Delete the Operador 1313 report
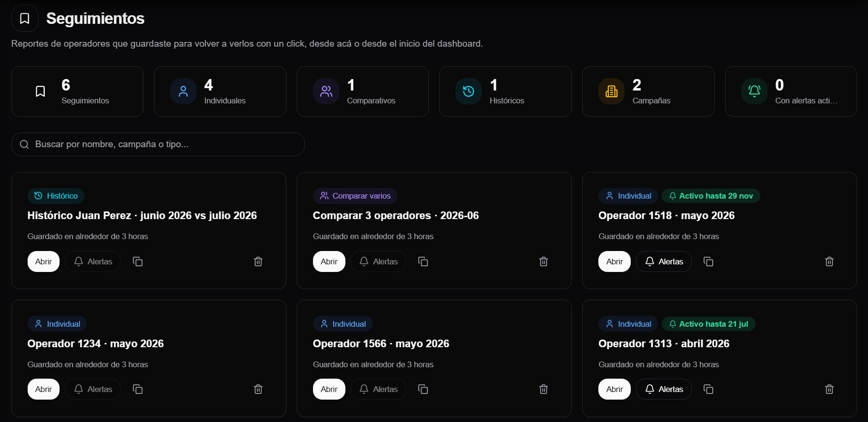The width and height of the screenshot is (868, 422). (x=829, y=389)
